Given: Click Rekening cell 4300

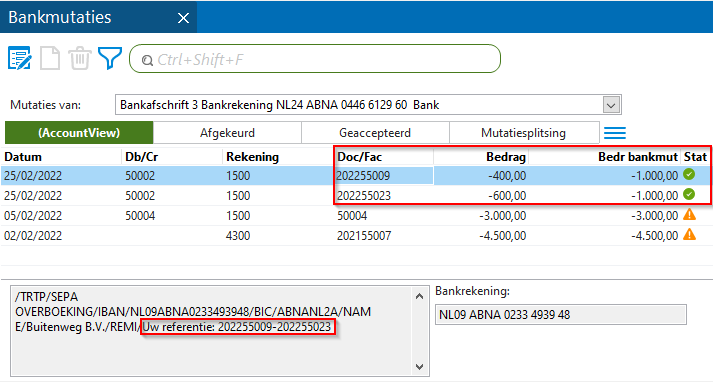Looking at the screenshot, I should [238, 236].
